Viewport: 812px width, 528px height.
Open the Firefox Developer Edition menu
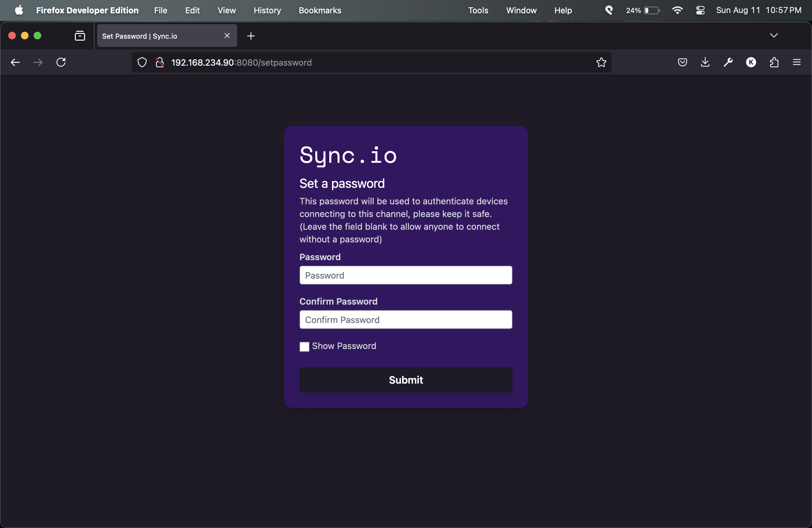click(x=87, y=10)
